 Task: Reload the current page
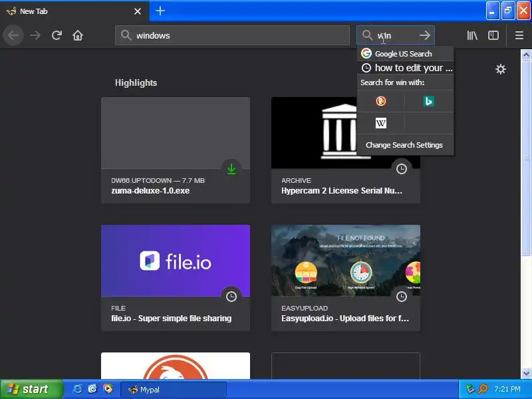point(57,35)
